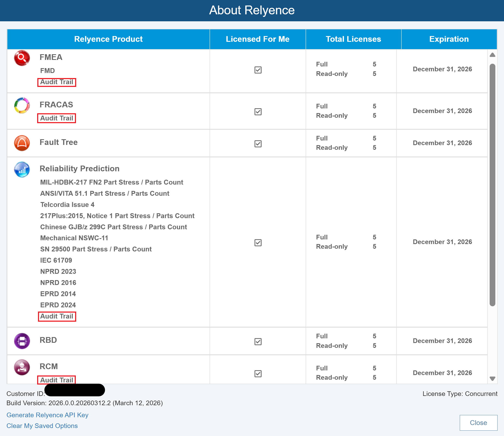Click the purple RBD block icon
The width and height of the screenshot is (504, 436).
click(x=22, y=341)
